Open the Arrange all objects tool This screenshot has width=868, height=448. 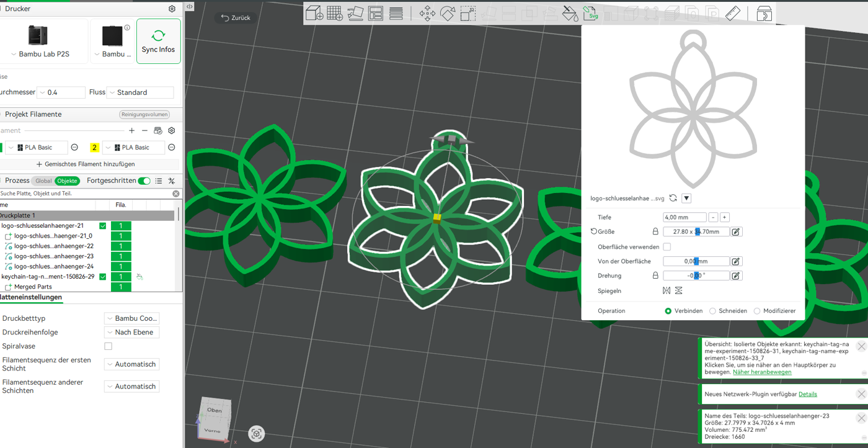pos(376,13)
